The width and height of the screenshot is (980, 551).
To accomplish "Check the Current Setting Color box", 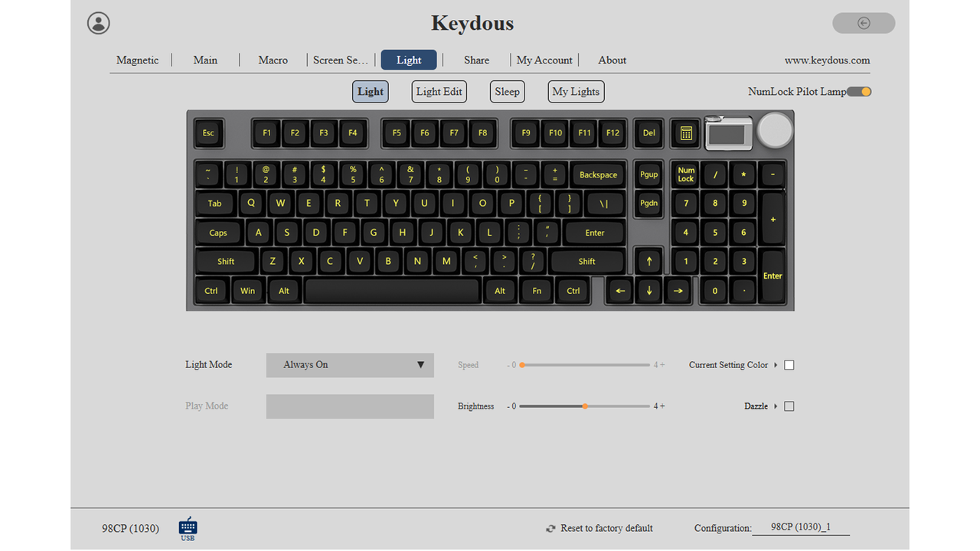I will tap(789, 365).
